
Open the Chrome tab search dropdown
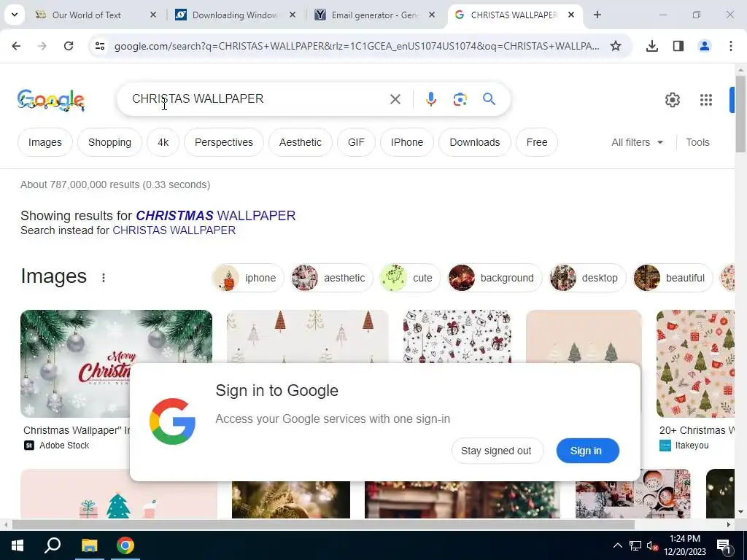point(15,15)
